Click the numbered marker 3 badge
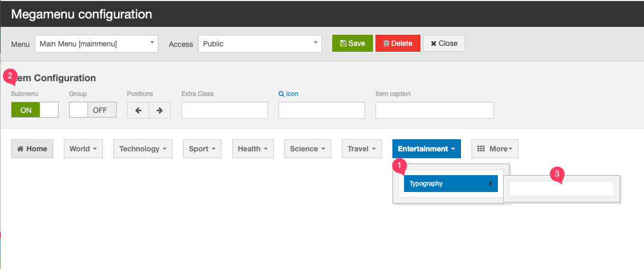 click(557, 174)
